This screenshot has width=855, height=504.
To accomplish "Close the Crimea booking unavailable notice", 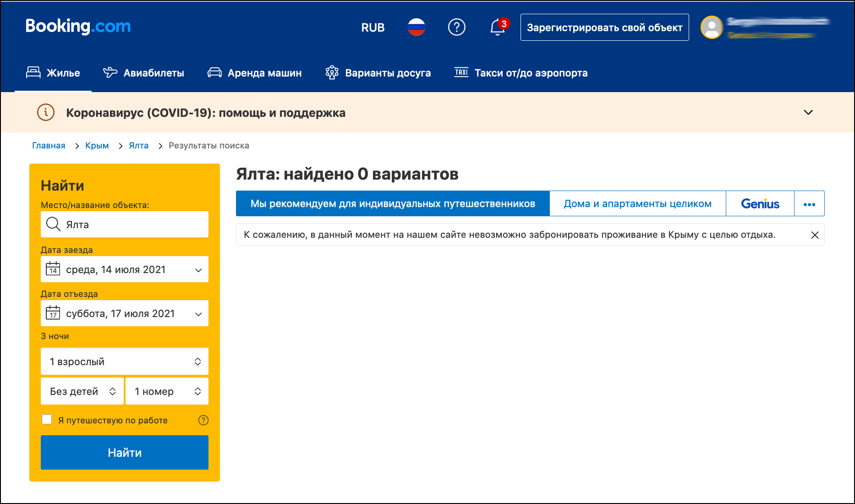I will pyautogui.click(x=815, y=235).
